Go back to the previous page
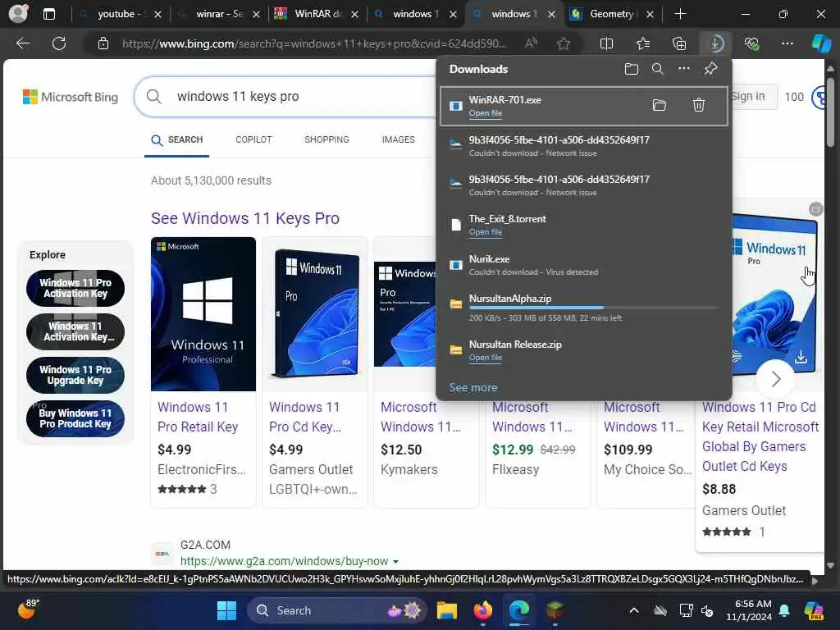The image size is (840, 630). (23, 43)
